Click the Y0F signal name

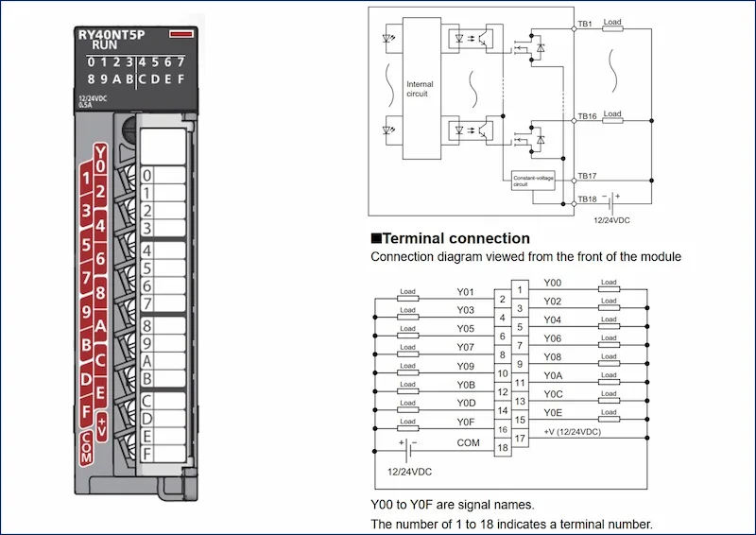466,422
